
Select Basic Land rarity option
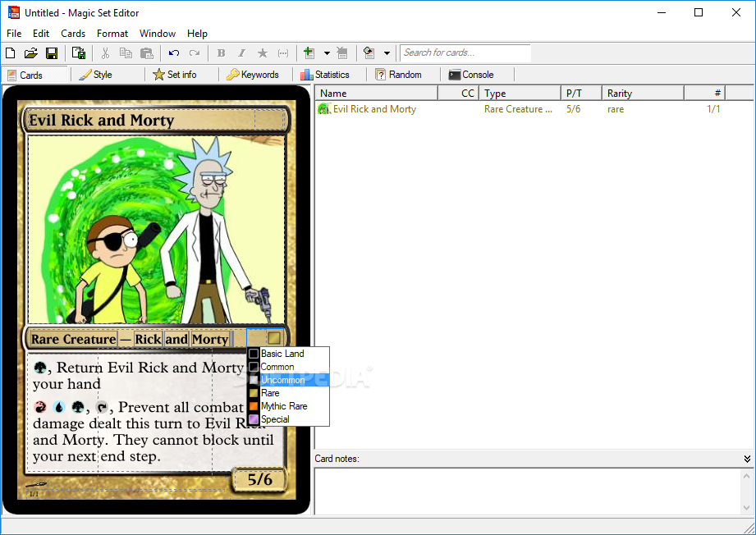tap(288, 354)
